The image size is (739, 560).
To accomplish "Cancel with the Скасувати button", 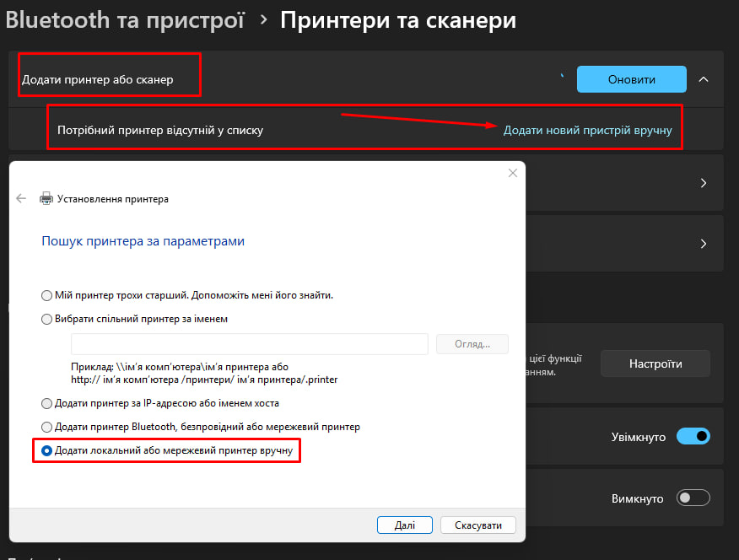I will pos(477,525).
